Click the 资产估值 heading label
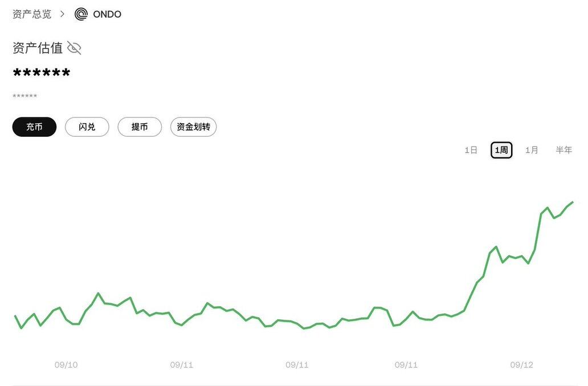The width and height of the screenshot is (588, 386). [x=38, y=48]
